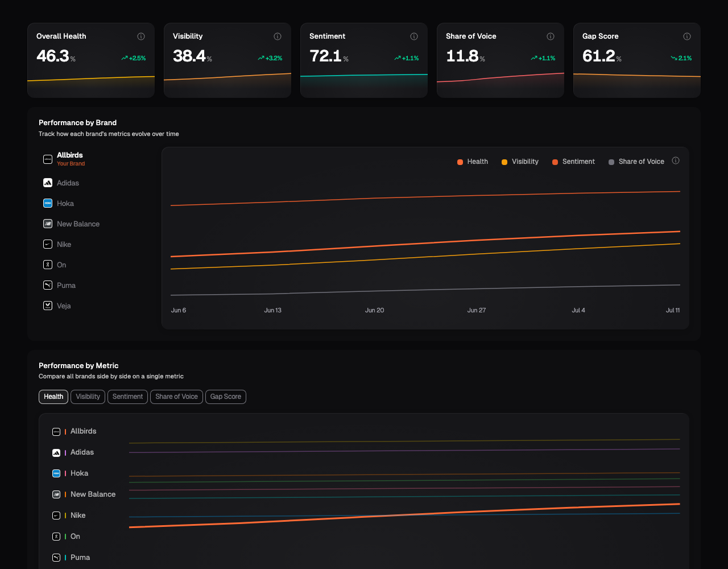
Task: Toggle Sentiment series in chart legend
Action: pos(573,162)
